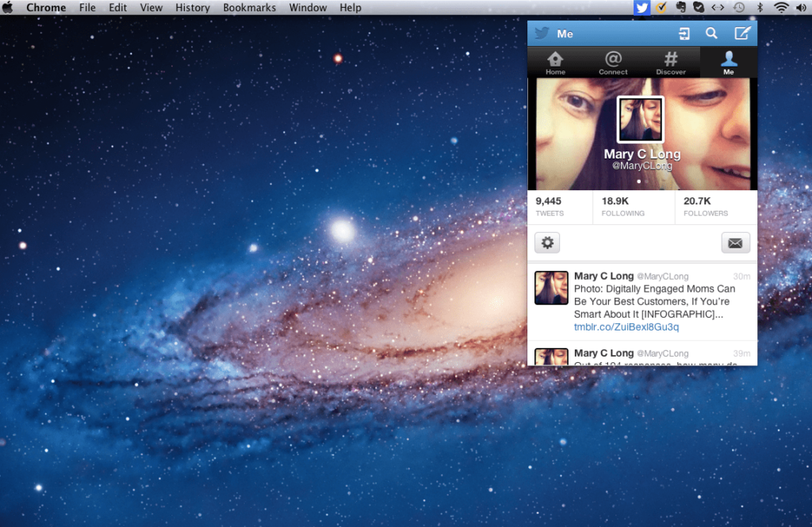Click the Twitter bird logo in the Me header

point(542,33)
